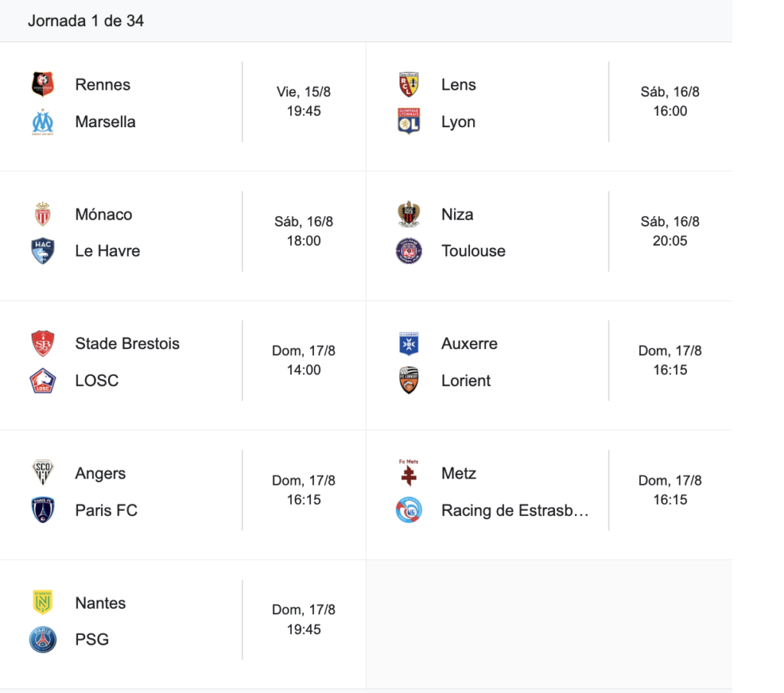Click the Racing de Estrasburgo logo
This screenshot has width=784, height=693.
click(409, 510)
